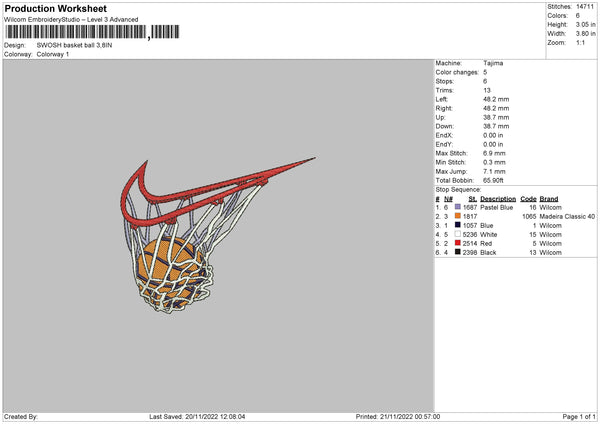This screenshot has width=600, height=424.
Task: Click the Width value '3.80 in'
Action: tap(585, 34)
